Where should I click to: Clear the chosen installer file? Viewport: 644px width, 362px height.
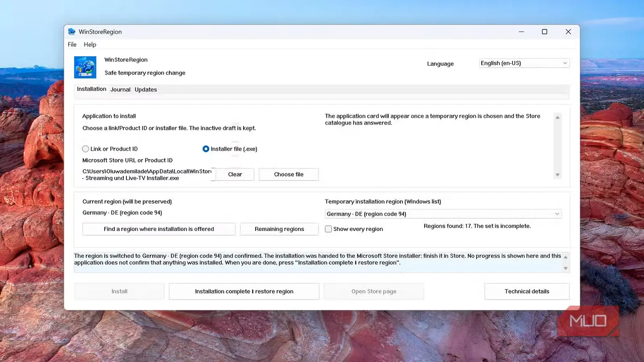[x=235, y=174]
